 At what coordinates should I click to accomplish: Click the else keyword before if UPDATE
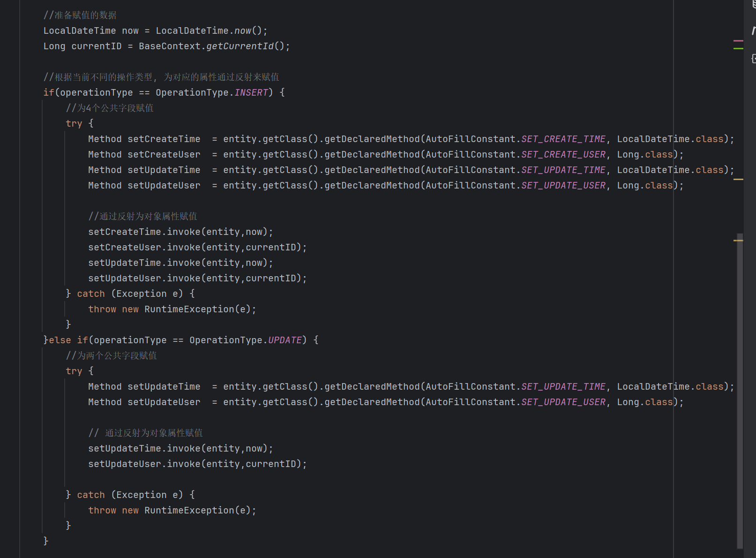click(x=60, y=340)
